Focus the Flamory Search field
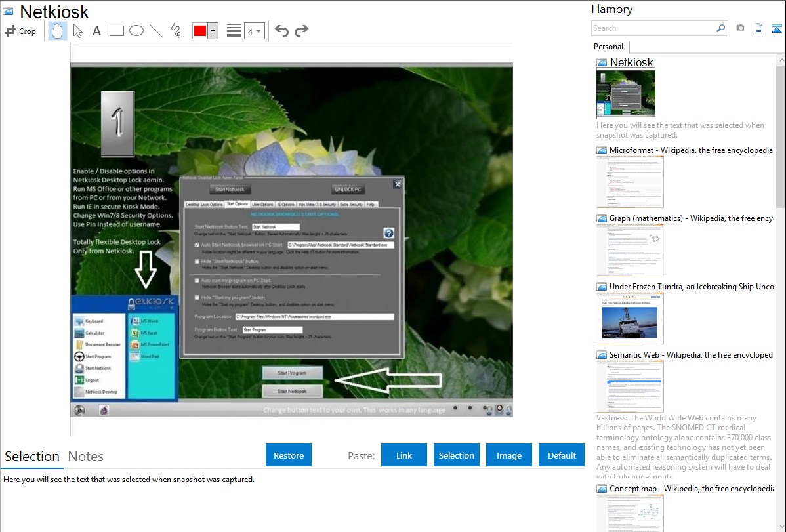Viewport: 786px width, 532px height. click(653, 28)
